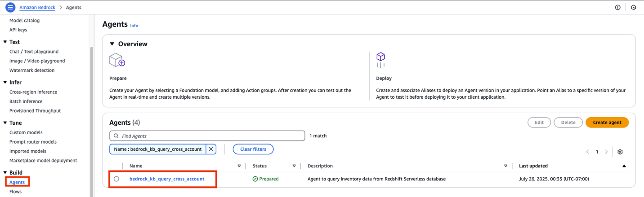Navigate to Amazon Bedrock breadcrumb link

[x=37, y=8]
